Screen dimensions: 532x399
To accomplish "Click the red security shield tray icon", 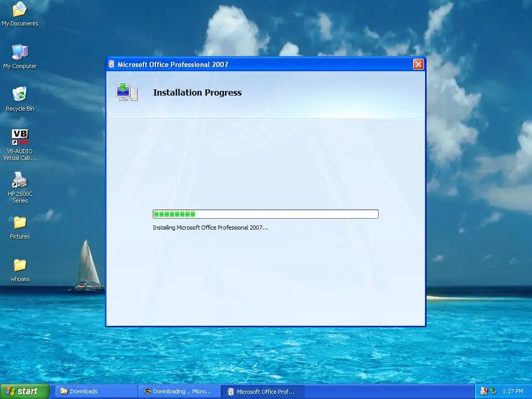I will [x=484, y=391].
